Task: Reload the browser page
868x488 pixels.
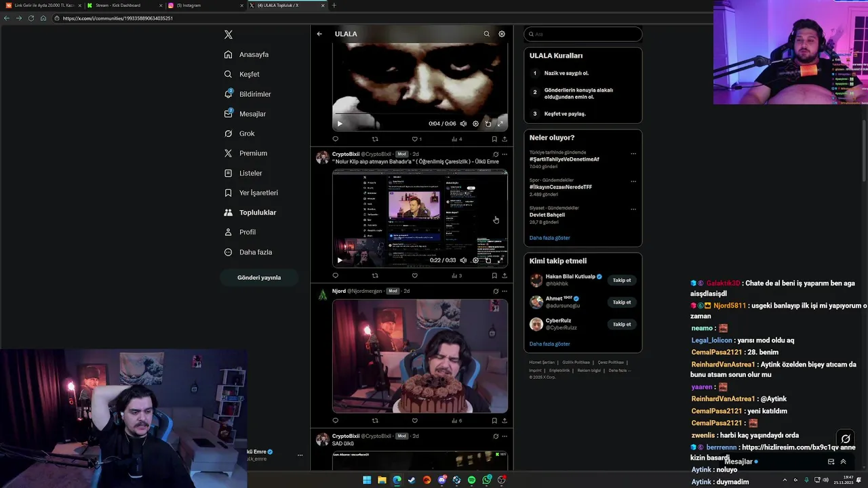Action: 31,18
